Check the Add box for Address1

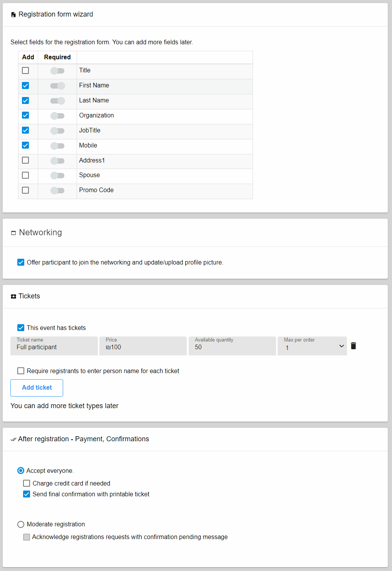click(x=25, y=160)
